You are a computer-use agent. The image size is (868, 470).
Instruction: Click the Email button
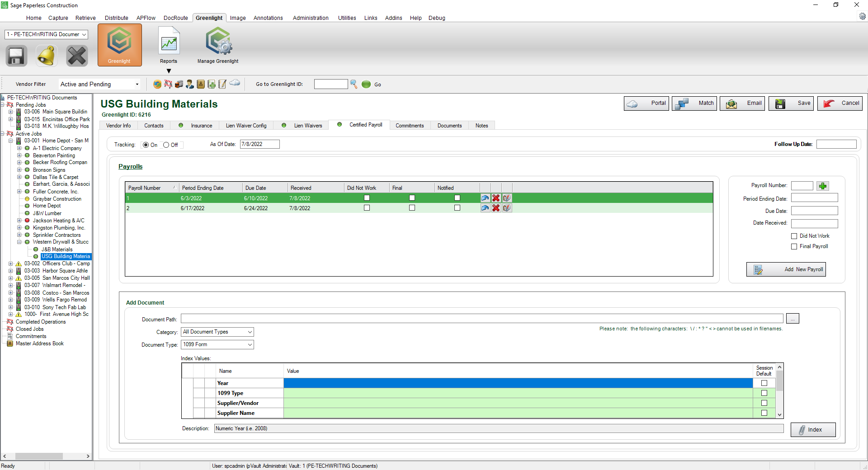click(742, 103)
